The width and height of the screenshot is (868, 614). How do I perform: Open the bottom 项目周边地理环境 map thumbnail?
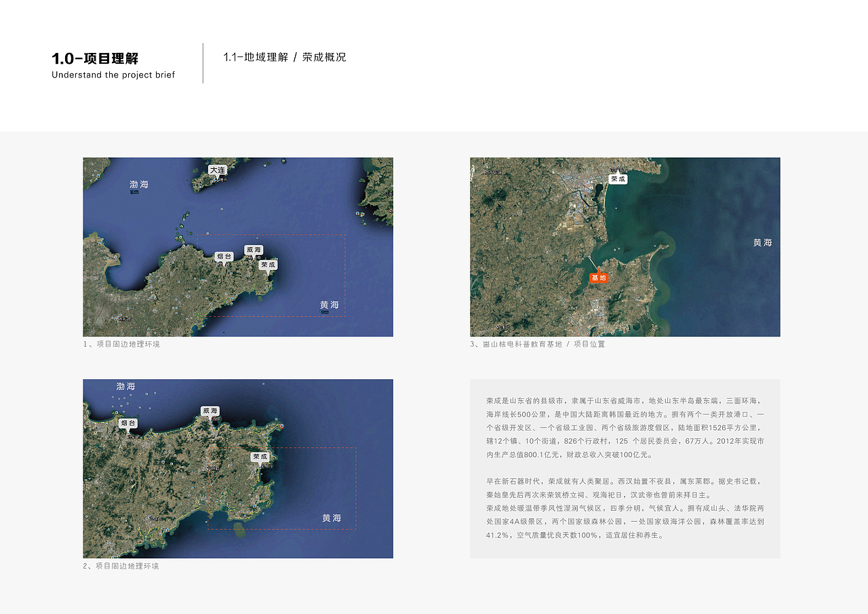tap(237, 468)
